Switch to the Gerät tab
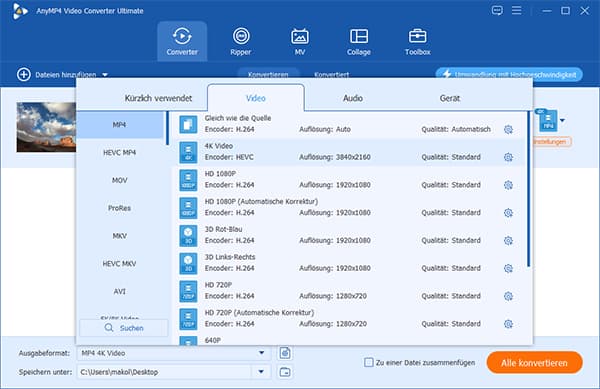 coord(450,98)
